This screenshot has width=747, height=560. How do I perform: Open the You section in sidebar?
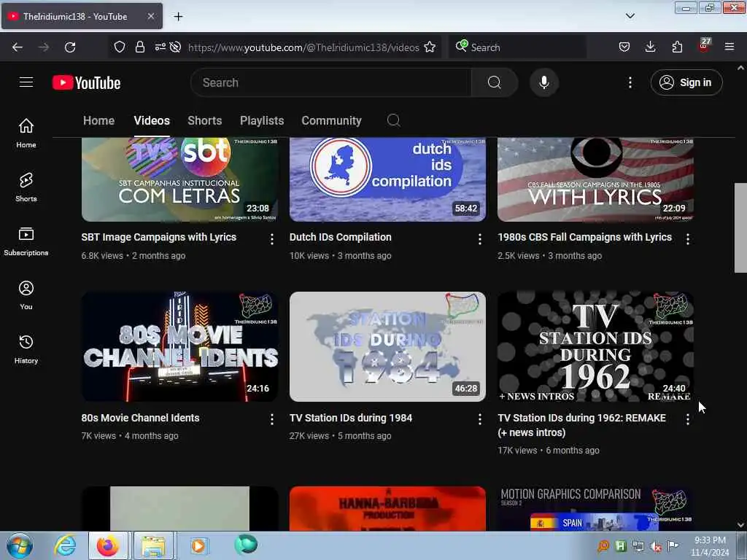[x=26, y=295]
